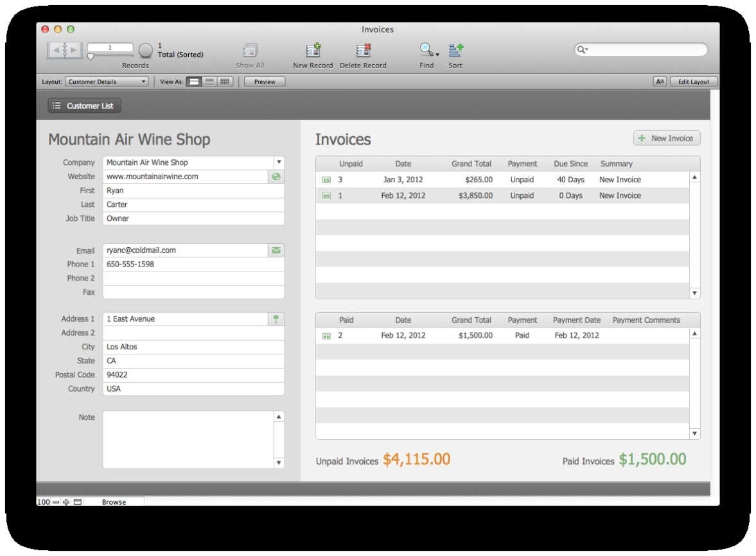Viewport: 756px width, 556px height.
Task: Click Note field scroll down arrow
Action: click(279, 462)
